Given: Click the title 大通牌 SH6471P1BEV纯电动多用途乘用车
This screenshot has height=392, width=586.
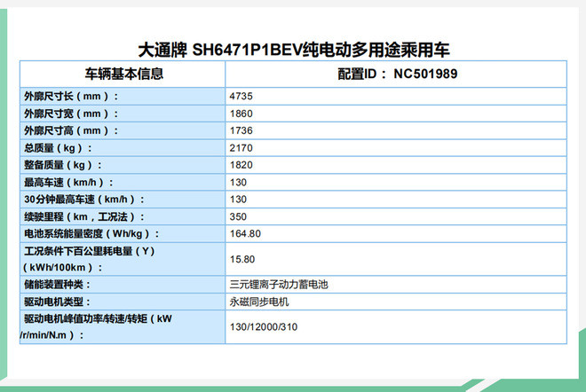Looking at the screenshot, I should click(x=293, y=50).
